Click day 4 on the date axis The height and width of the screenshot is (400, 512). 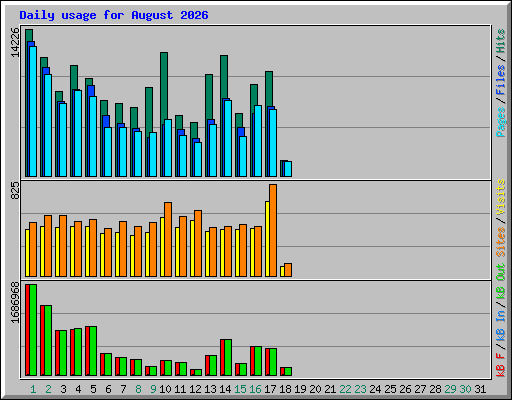[78, 389]
